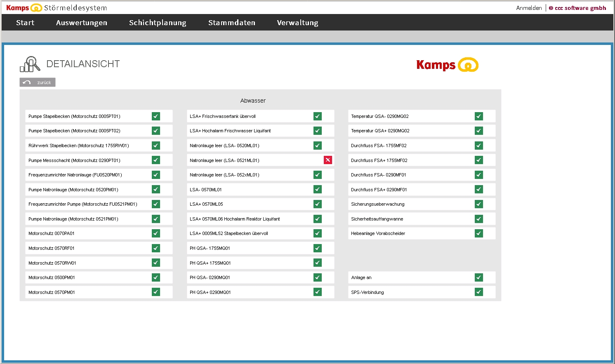Screen dimensions: 615x364
Task: Click the Detailansicht magnifier chart icon
Action: click(x=30, y=64)
